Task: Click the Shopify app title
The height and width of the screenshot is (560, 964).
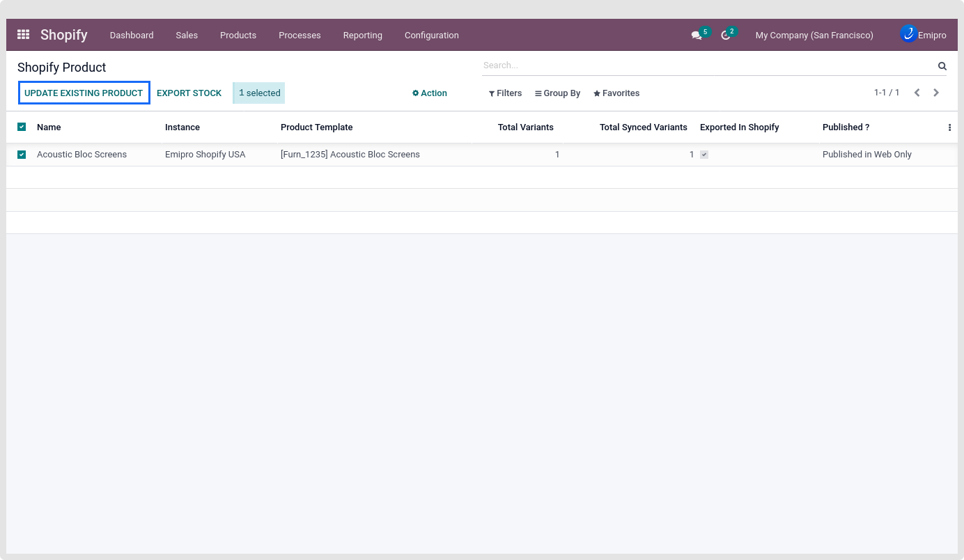Action: coord(64,35)
